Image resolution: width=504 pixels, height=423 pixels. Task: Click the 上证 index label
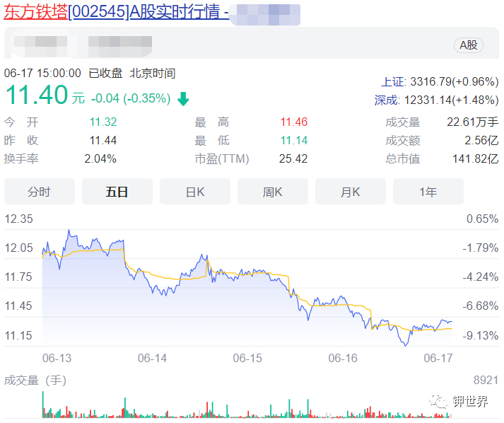click(x=394, y=82)
